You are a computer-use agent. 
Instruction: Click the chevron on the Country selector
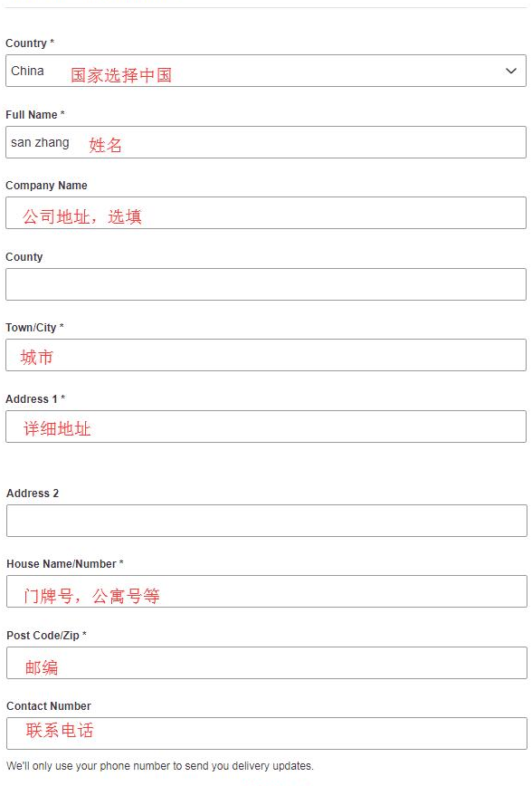[511, 71]
